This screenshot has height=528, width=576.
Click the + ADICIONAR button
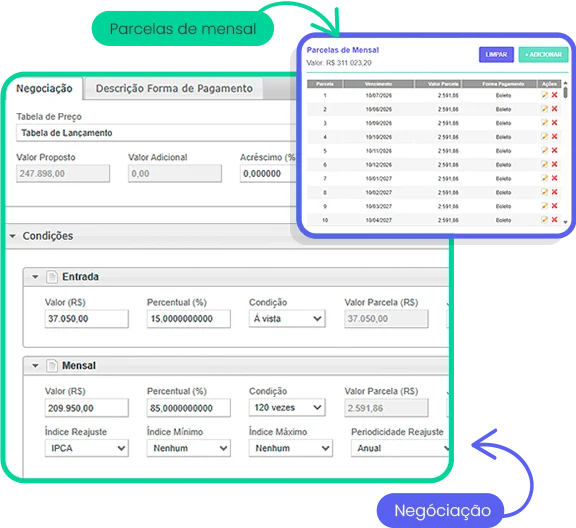click(543, 55)
